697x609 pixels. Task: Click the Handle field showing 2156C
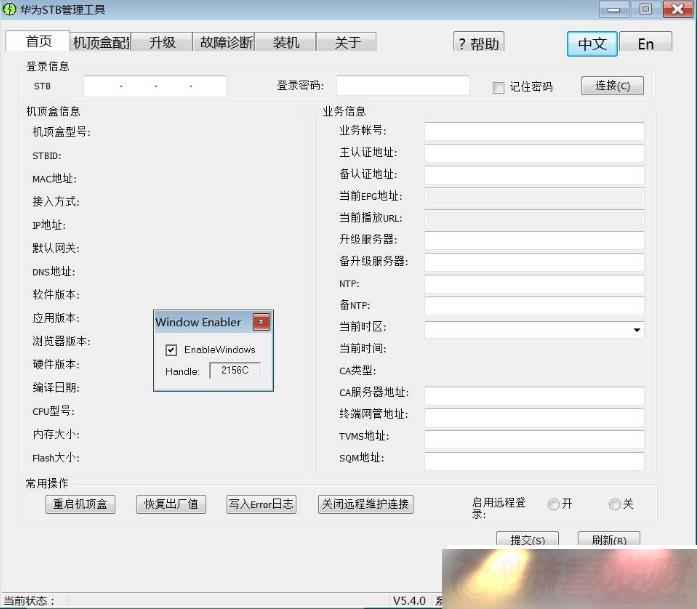click(x=235, y=370)
